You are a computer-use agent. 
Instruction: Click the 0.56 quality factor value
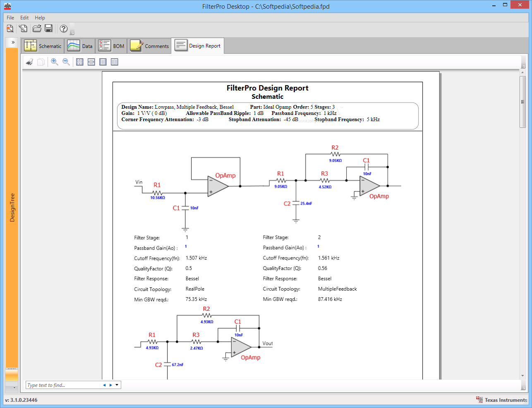tap(322, 268)
